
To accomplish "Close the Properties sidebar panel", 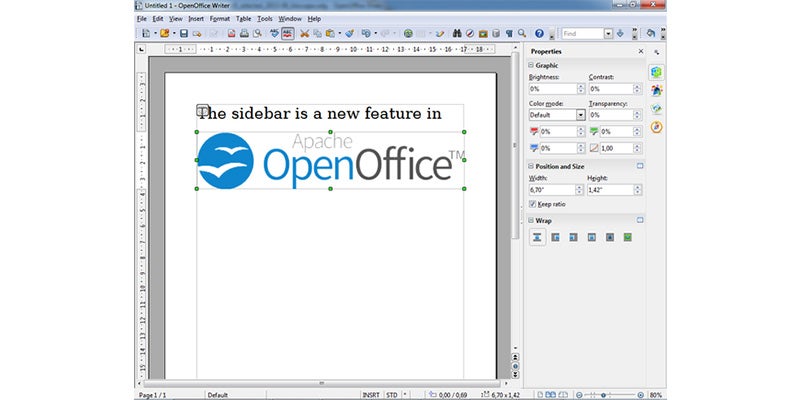I will coord(640,51).
